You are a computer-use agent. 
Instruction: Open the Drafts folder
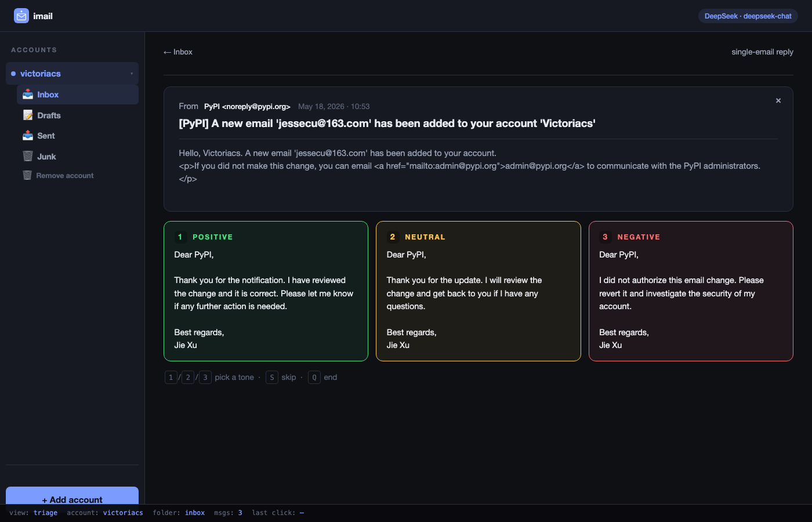click(78, 115)
